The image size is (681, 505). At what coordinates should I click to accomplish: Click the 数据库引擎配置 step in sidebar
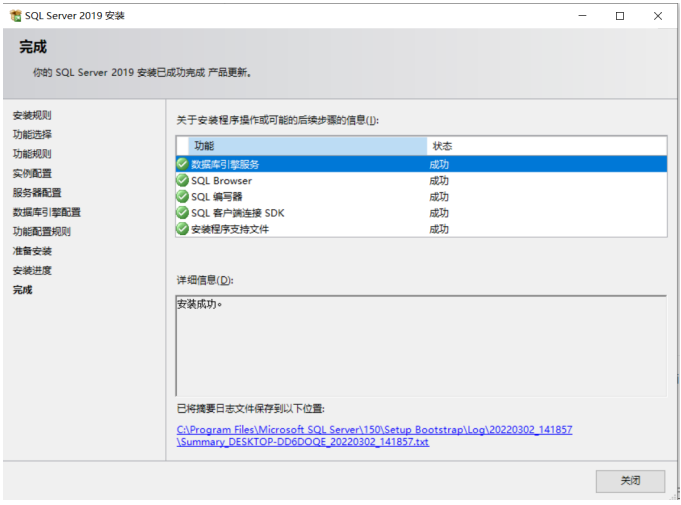click(x=46, y=212)
